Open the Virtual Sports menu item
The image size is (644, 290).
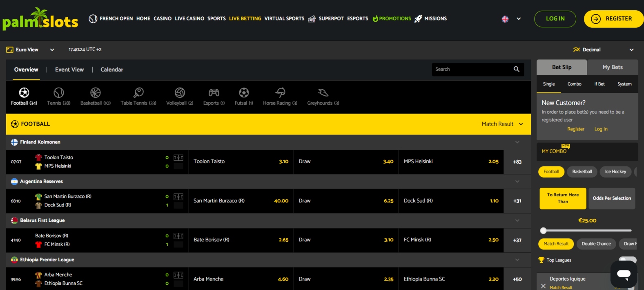[284, 18]
